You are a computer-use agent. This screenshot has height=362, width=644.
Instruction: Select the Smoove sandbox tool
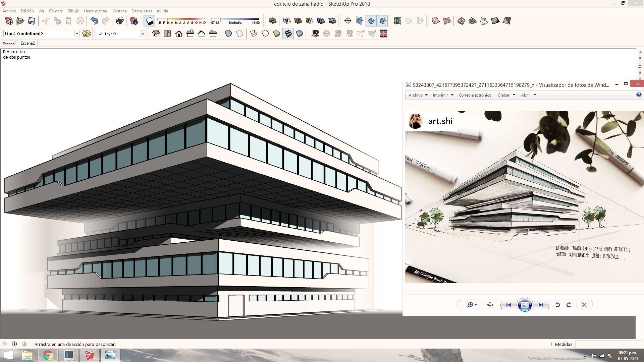pyautogui.click(x=461, y=21)
